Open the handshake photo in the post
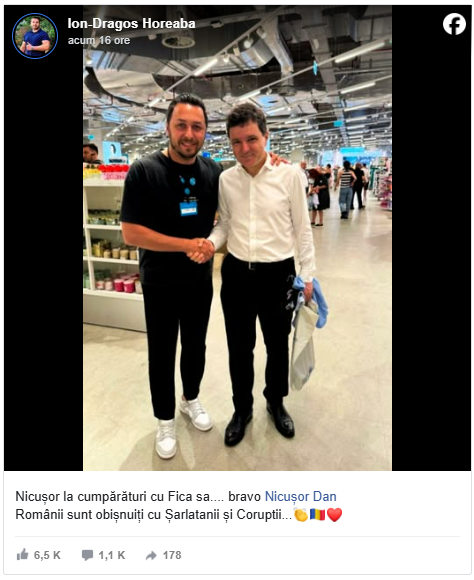The height and width of the screenshot is (580, 474). click(x=237, y=237)
